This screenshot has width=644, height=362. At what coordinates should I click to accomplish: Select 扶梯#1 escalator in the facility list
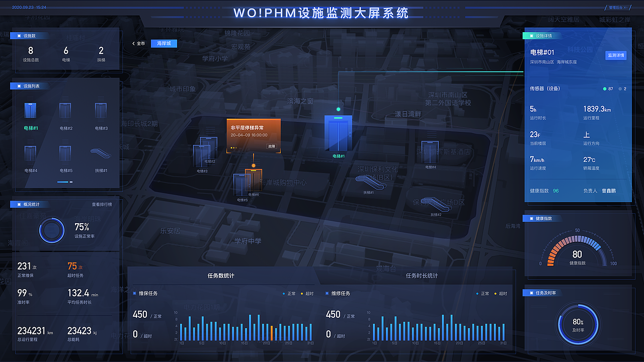click(101, 159)
